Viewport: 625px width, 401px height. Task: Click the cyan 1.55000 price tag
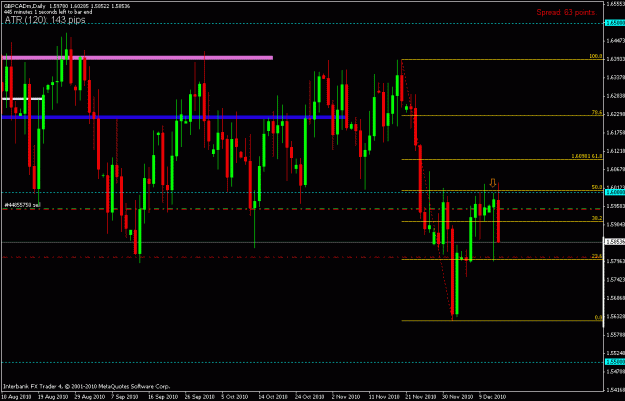point(615,362)
